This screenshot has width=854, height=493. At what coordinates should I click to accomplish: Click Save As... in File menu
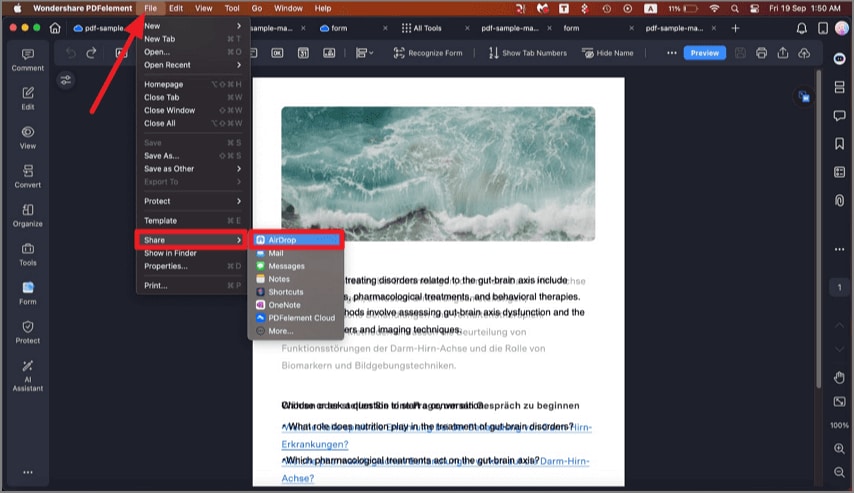click(x=192, y=156)
